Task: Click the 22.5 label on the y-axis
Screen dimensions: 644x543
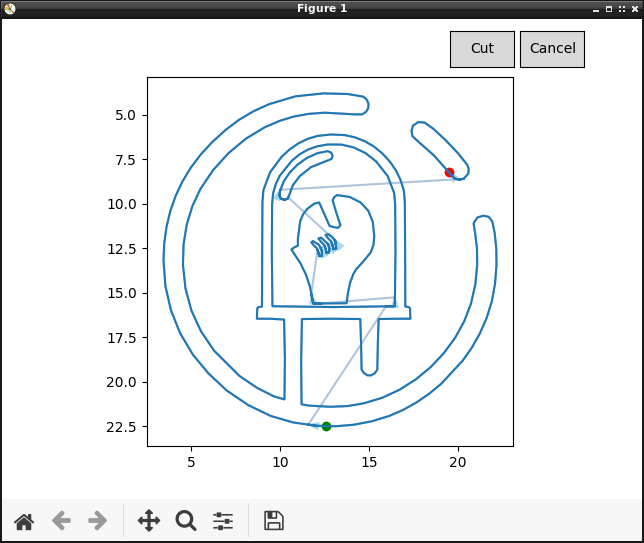Action: click(x=119, y=427)
